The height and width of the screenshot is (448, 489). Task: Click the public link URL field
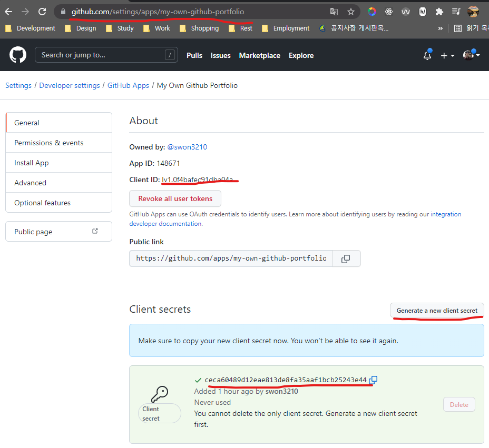coord(231,258)
